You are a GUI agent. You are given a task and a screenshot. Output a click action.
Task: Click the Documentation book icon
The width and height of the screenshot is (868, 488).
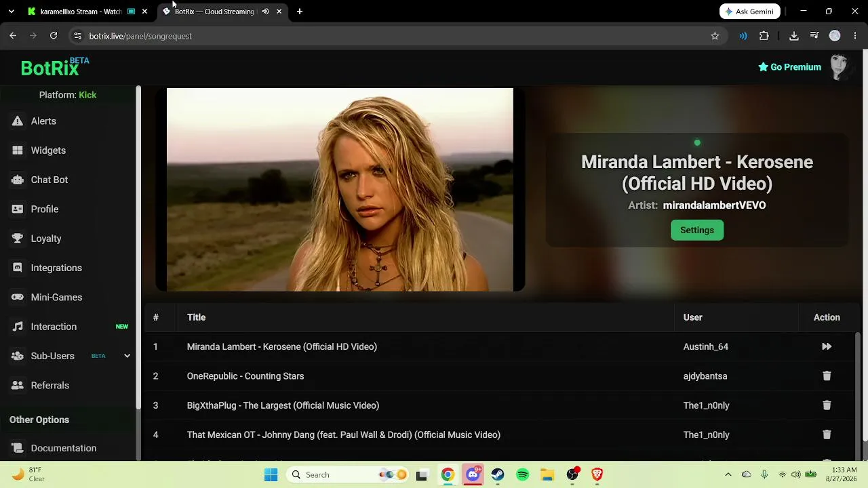coord(18,448)
